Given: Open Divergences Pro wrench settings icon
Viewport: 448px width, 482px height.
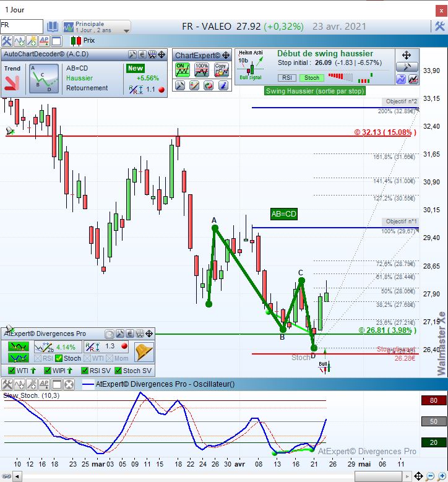Looking at the screenshot, I should click(120, 334).
